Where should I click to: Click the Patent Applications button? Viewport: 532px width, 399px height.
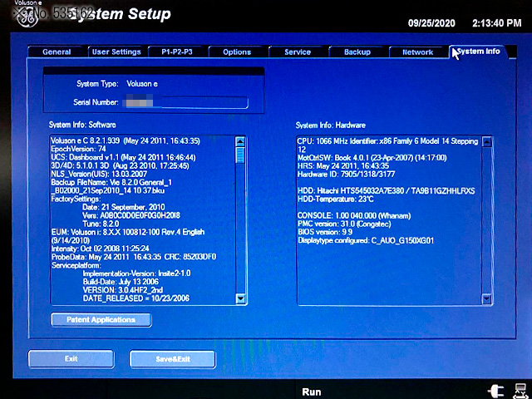pos(101,319)
